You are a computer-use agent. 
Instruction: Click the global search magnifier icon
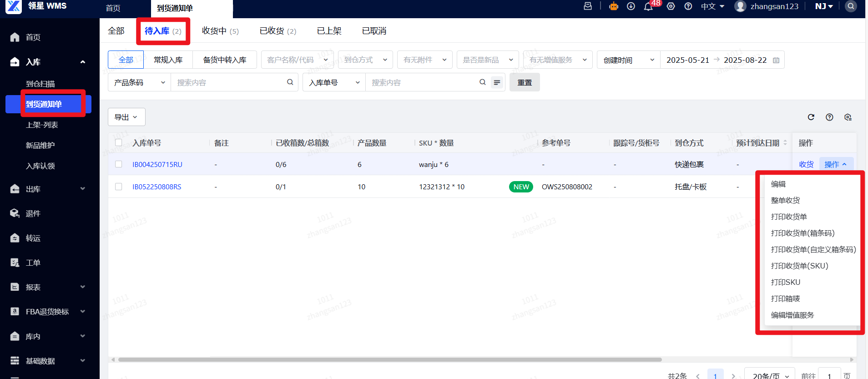click(851, 6)
